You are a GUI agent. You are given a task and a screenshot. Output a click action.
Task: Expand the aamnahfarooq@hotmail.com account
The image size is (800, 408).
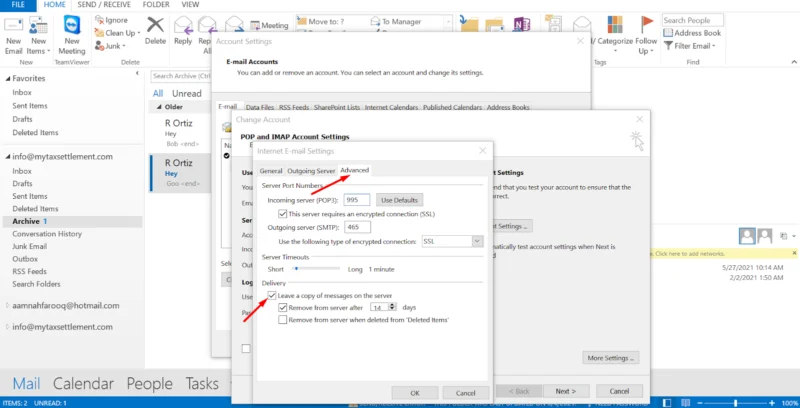click(8, 306)
